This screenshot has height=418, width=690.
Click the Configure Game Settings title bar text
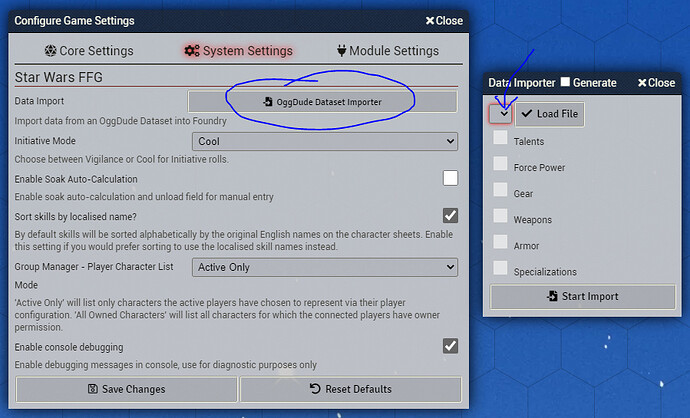click(x=74, y=21)
